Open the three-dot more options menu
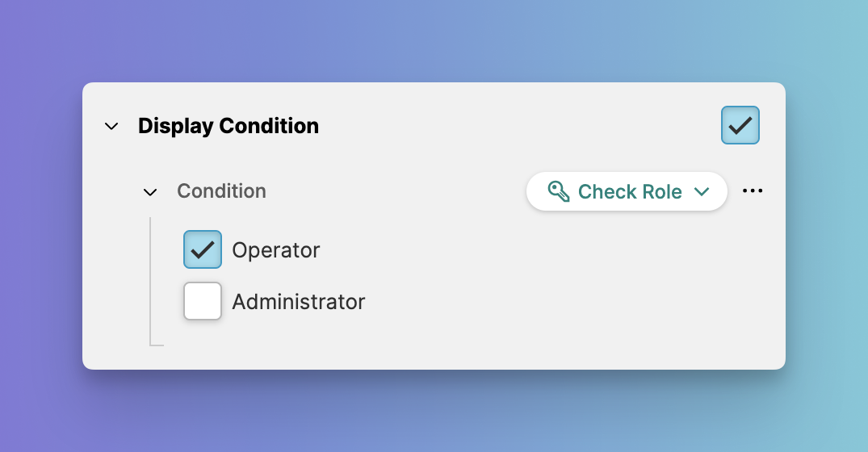This screenshot has width=868, height=452. point(753,191)
